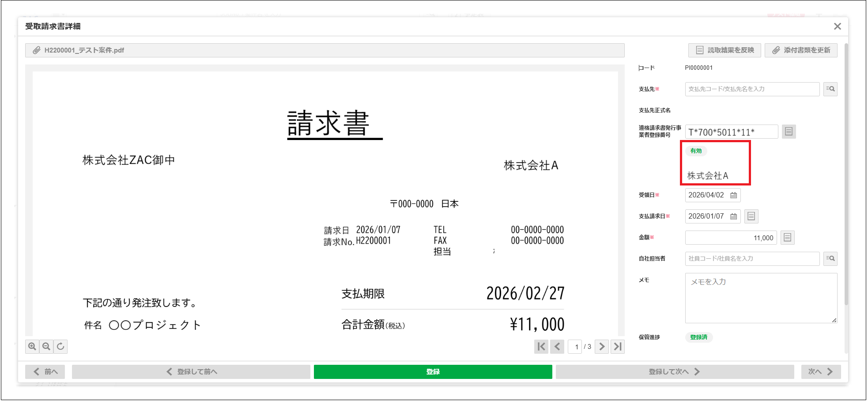The height and width of the screenshot is (401, 868).
Task: Click total ¥11,000 in preview
Action: point(537,325)
